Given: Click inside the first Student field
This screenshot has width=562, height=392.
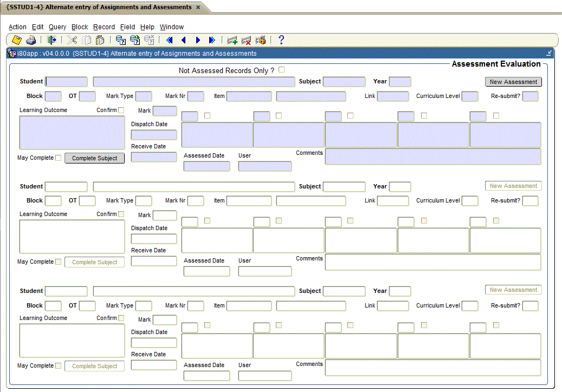Looking at the screenshot, I should [66, 81].
